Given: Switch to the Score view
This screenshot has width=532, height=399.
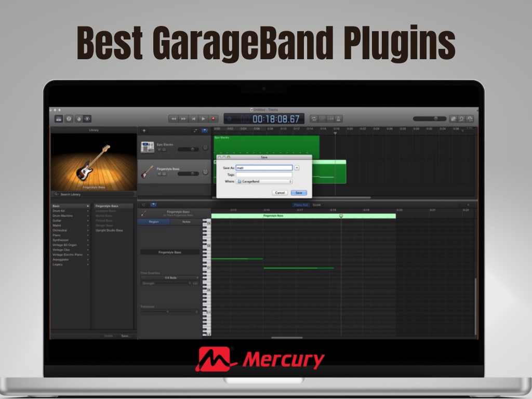Looking at the screenshot, I should coord(316,205).
